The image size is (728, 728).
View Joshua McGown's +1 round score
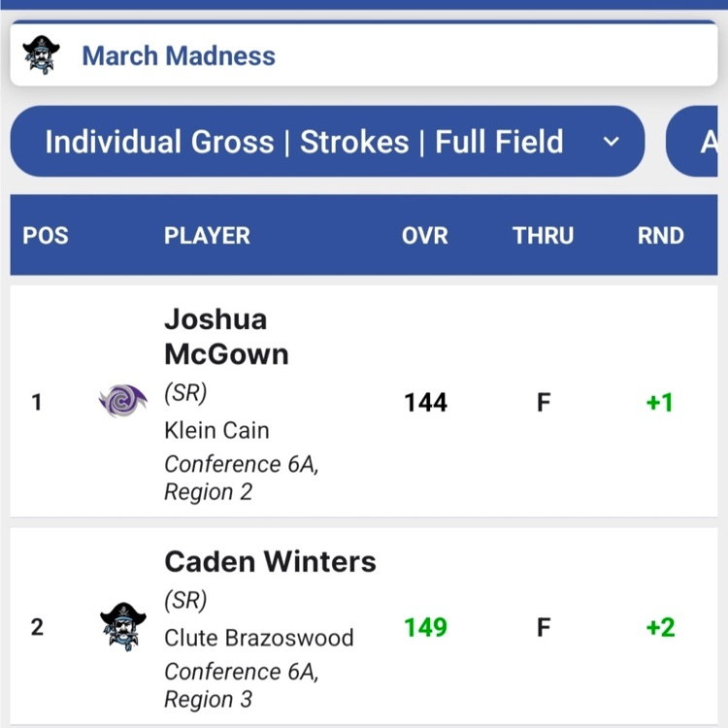tap(660, 402)
